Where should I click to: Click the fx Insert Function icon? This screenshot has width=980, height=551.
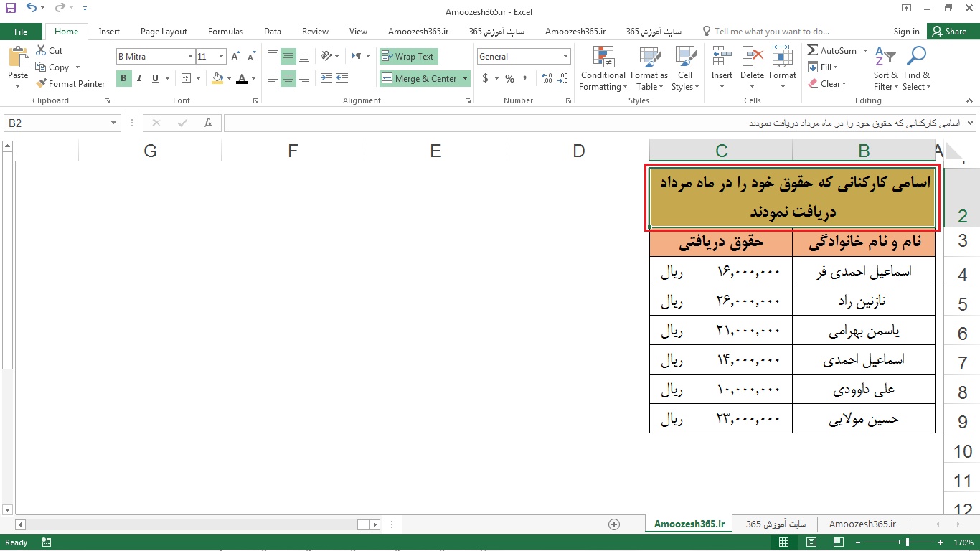tap(208, 123)
